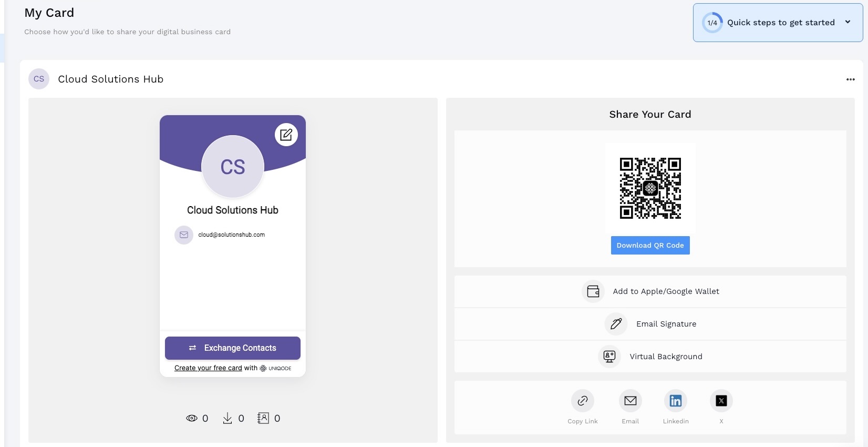Open the Create your free card link

tap(208, 368)
